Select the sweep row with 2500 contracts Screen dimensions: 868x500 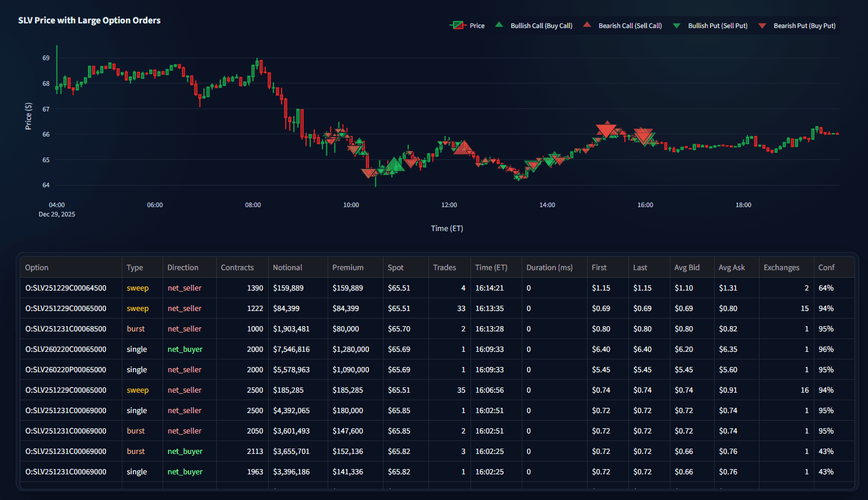click(x=233, y=390)
